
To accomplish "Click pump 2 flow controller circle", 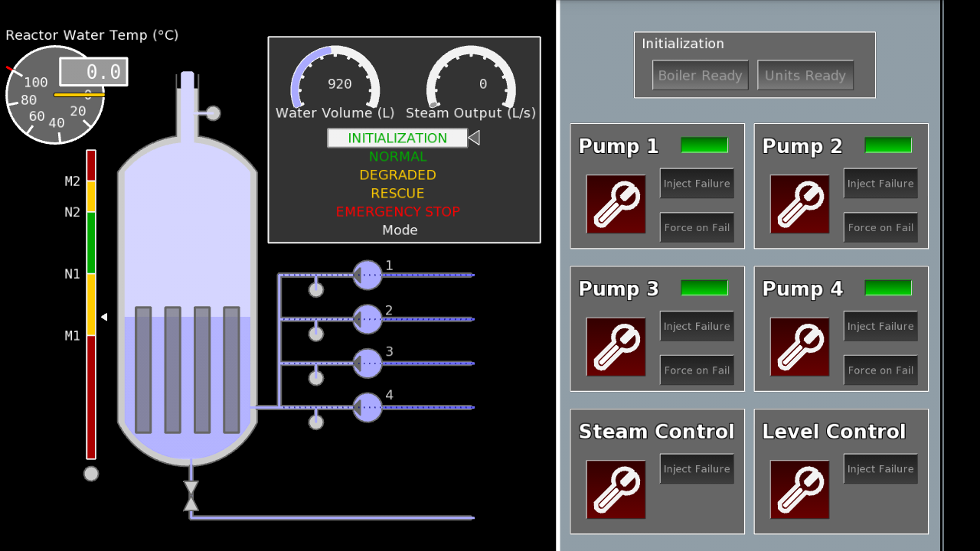I will [x=316, y=334].
